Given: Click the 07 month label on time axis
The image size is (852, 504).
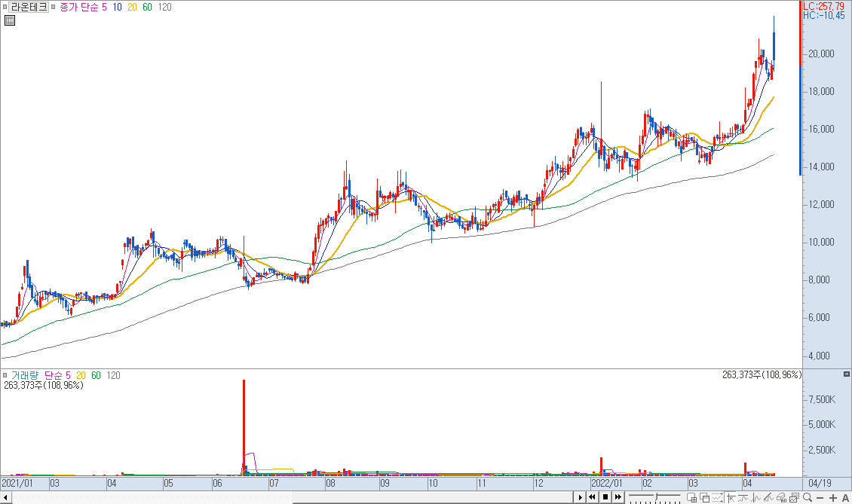Looking at the screenshot, I should click(274, 483).
